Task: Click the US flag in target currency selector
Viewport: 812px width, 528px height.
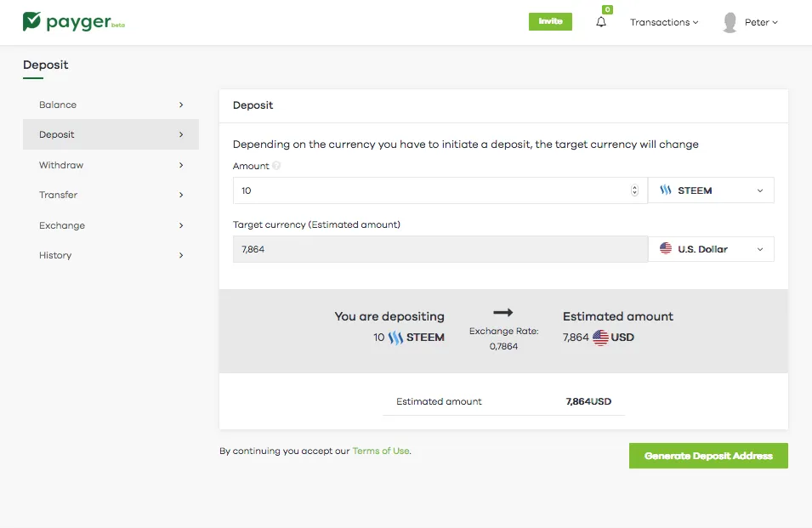Action: point(666,248)
